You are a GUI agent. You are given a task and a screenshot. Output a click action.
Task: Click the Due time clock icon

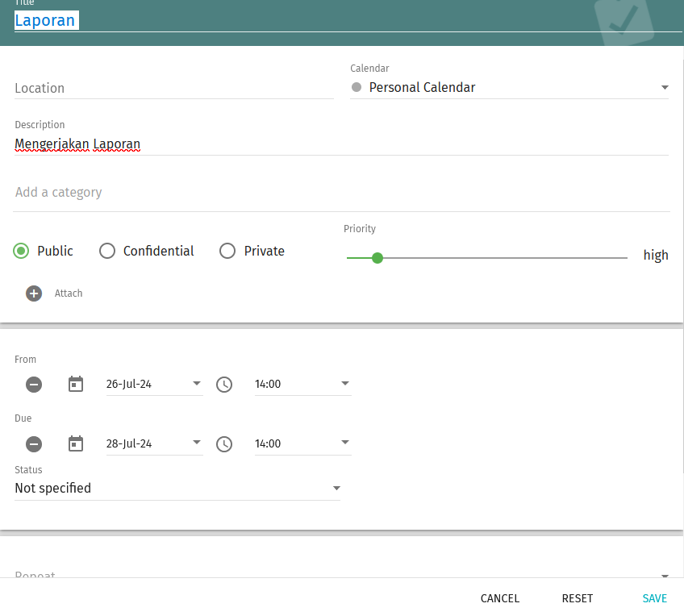coord(224,444)
